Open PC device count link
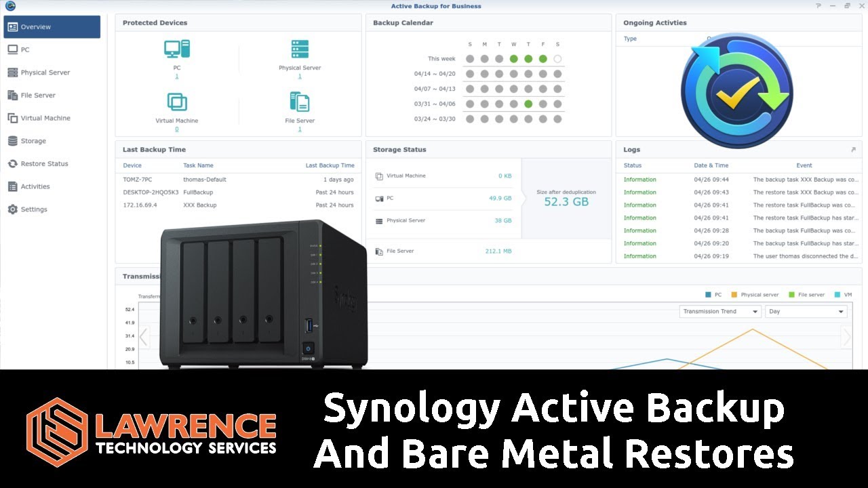This screenshot has width=868, height=488. pos(177,77)
